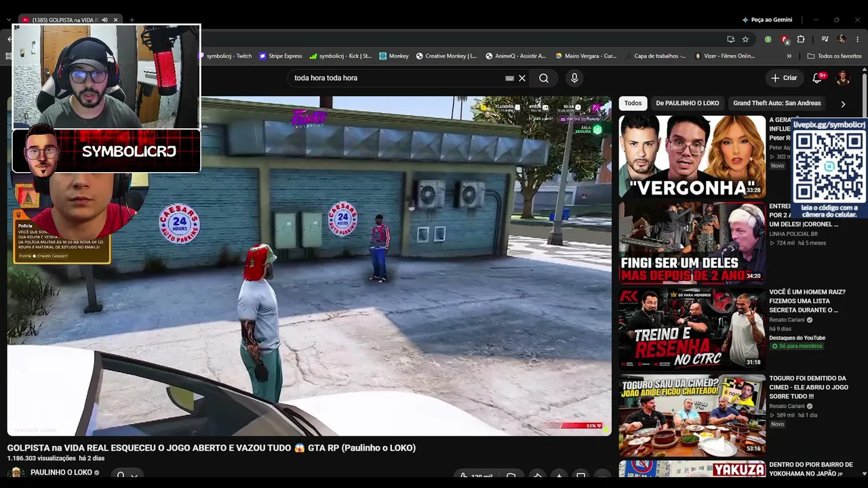Click the YouTube search magnifier button

(544, 78)
